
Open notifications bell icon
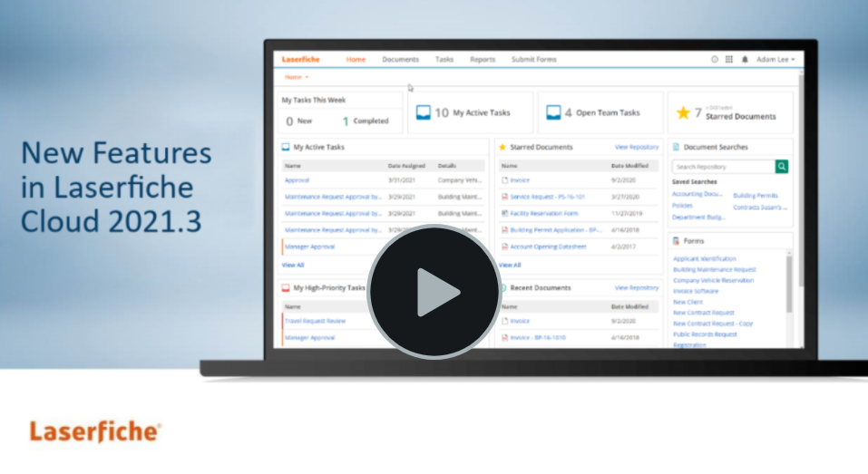(745, 59)
